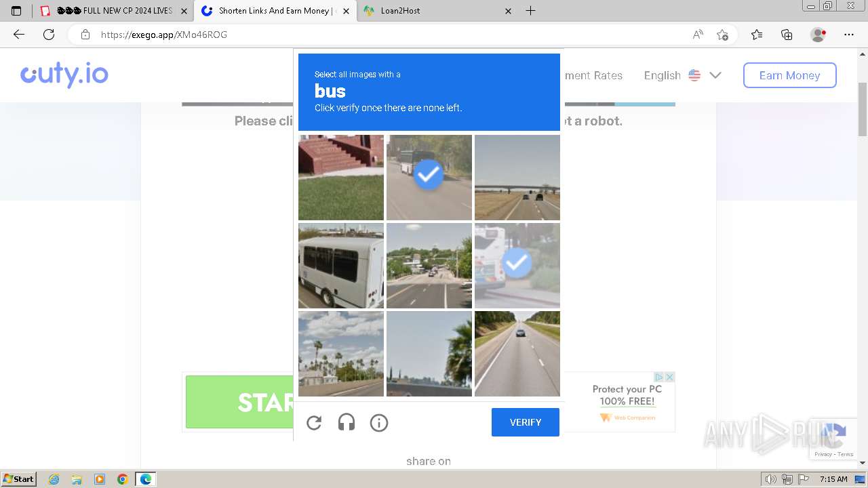868x488 pixels.
Task: Switch to FULL NEW CP 2024 LIVES tab
Action: click(x=113, y=11)
